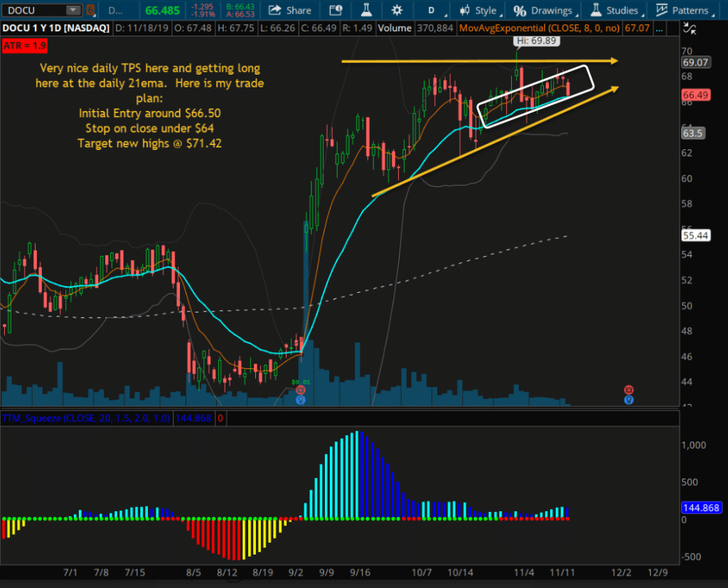Open the symbol selector dropdown arrow
Screen dimensions: 728x588
point(73,10)
